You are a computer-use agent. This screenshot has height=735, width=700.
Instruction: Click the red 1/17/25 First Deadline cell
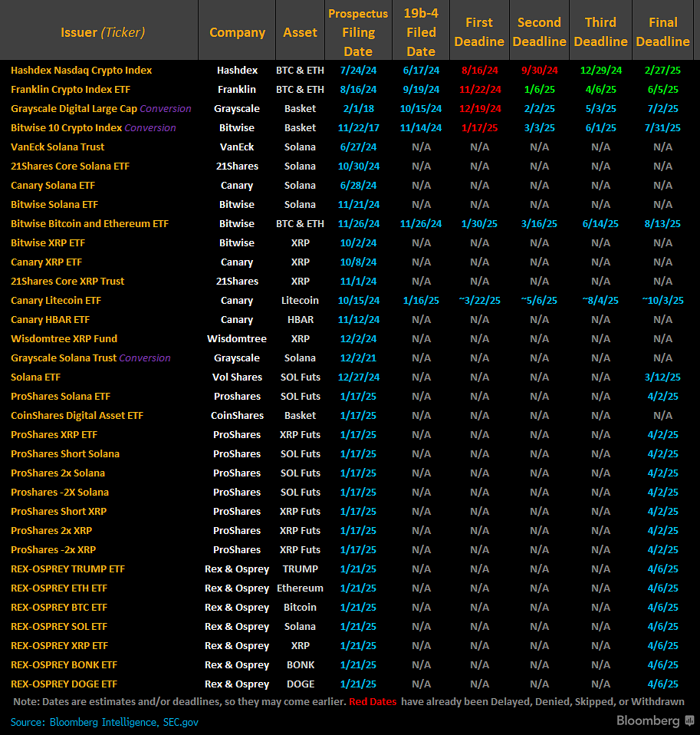pos(479,127)
